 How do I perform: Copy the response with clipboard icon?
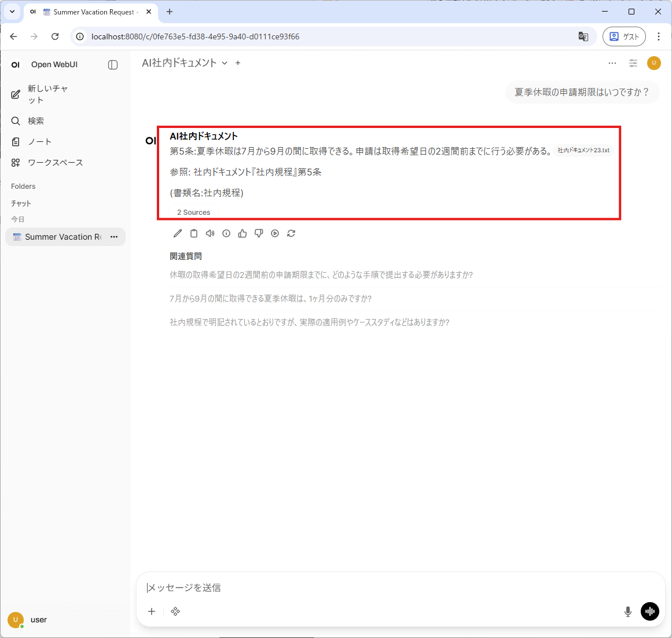click(194, 233)
